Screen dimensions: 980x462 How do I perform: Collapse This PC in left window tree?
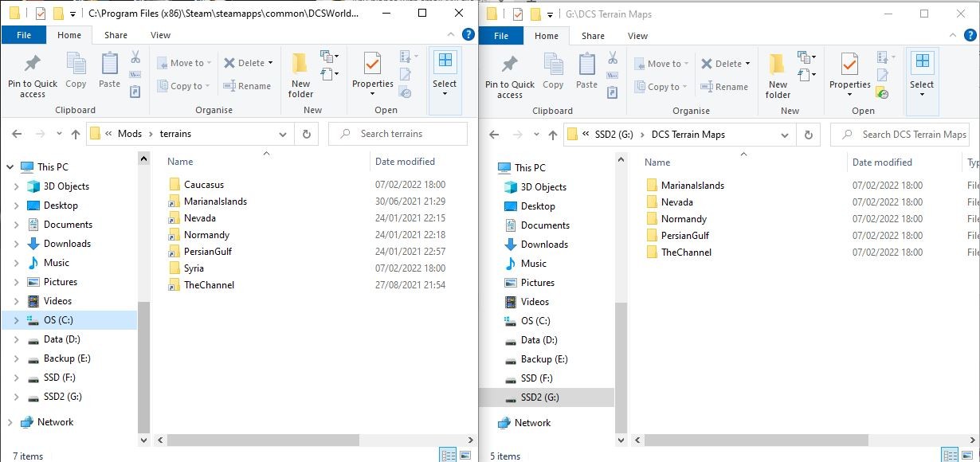(x=10, y=167)
